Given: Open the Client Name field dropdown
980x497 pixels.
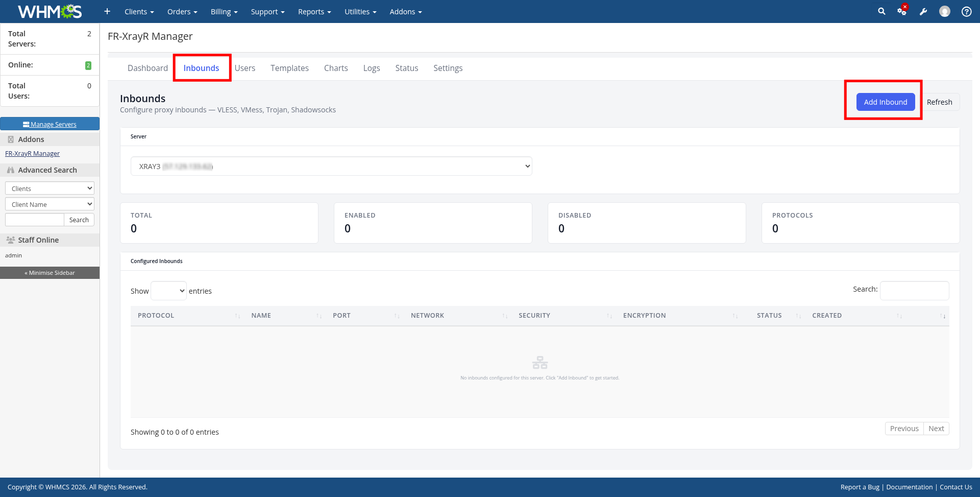Looking at the screenshot, I should click(50, 204).
